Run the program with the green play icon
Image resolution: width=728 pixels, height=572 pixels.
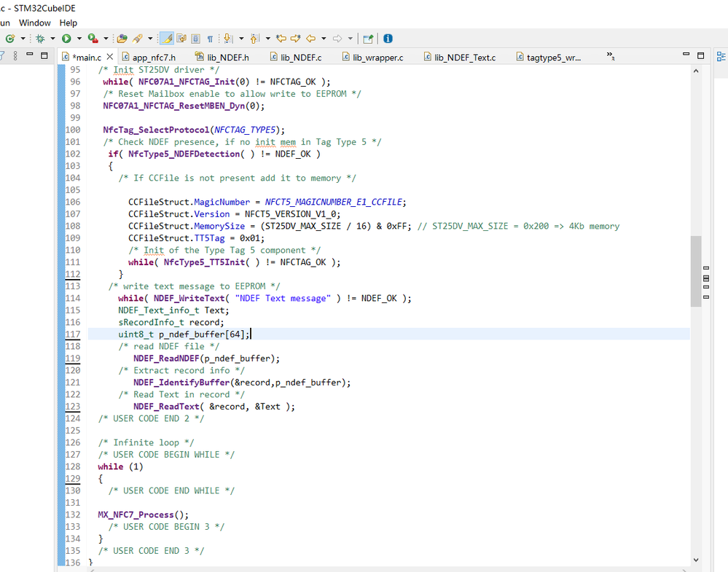(66, 39)
